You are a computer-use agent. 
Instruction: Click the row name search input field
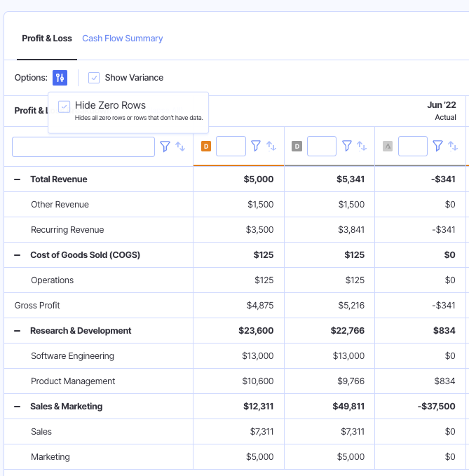click(83, 147)
